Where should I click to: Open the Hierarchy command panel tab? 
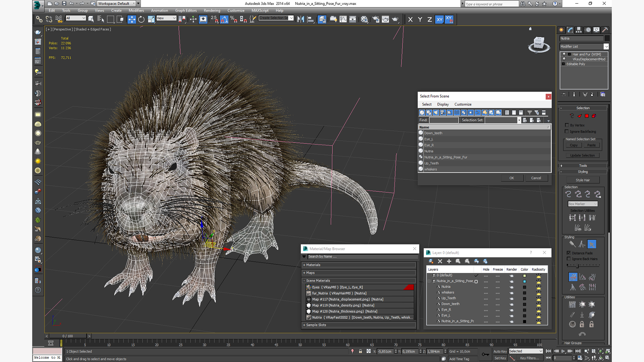pyautogui.click(x=579, y=30)
